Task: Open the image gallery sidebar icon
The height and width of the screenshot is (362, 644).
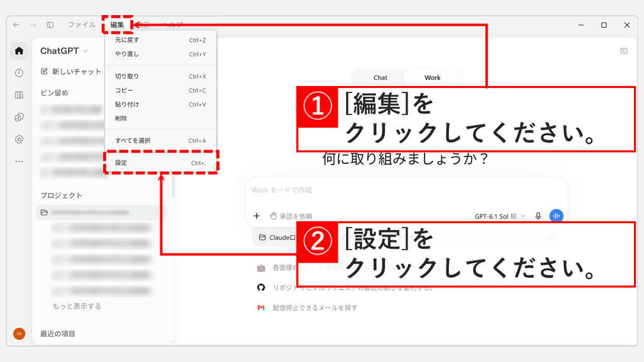Action: click(19, 118)
